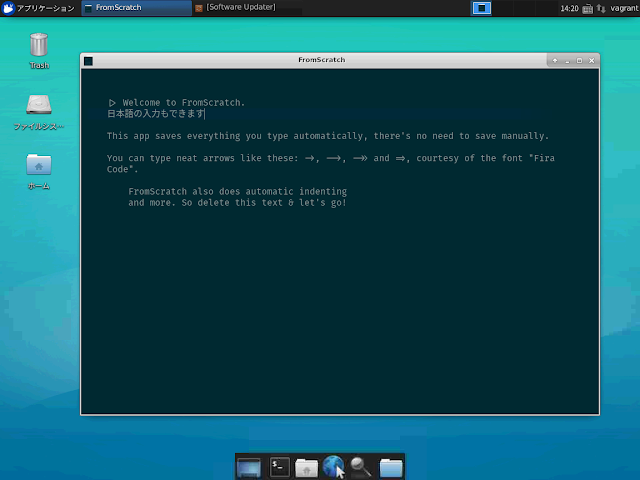Click the workspace switcher in top panel

click(x=481, y=8)
